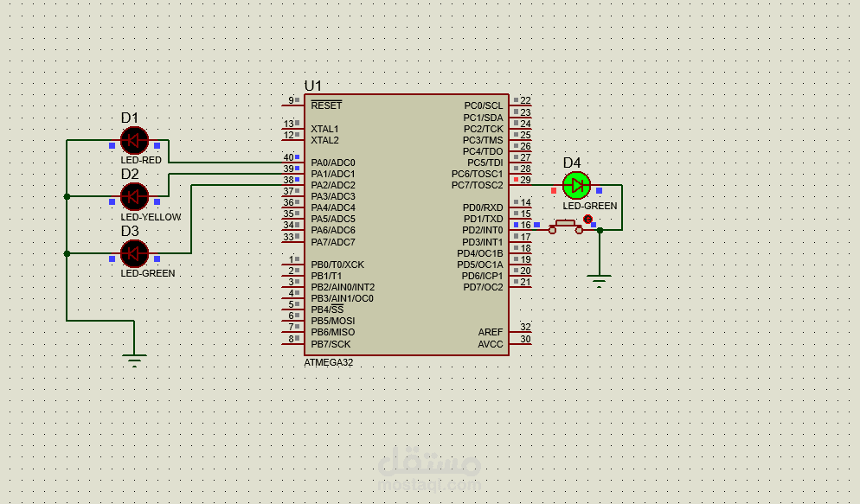Screen dimensions: 860x504
Task: Click the D2 reference label
Action: [130, 175]
